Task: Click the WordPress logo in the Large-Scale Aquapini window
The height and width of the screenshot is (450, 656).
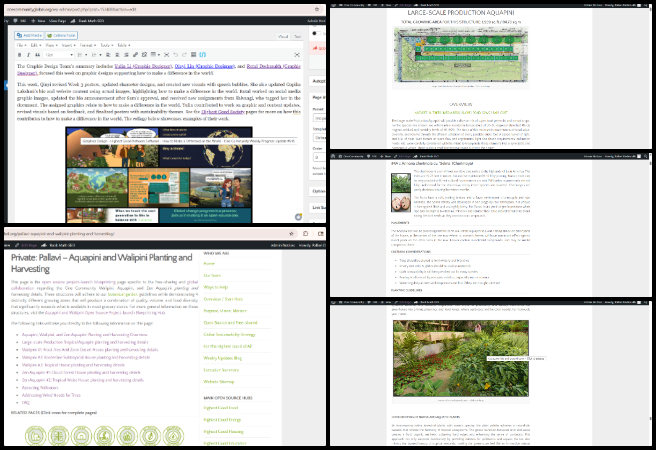Action: tap(333, 5)
